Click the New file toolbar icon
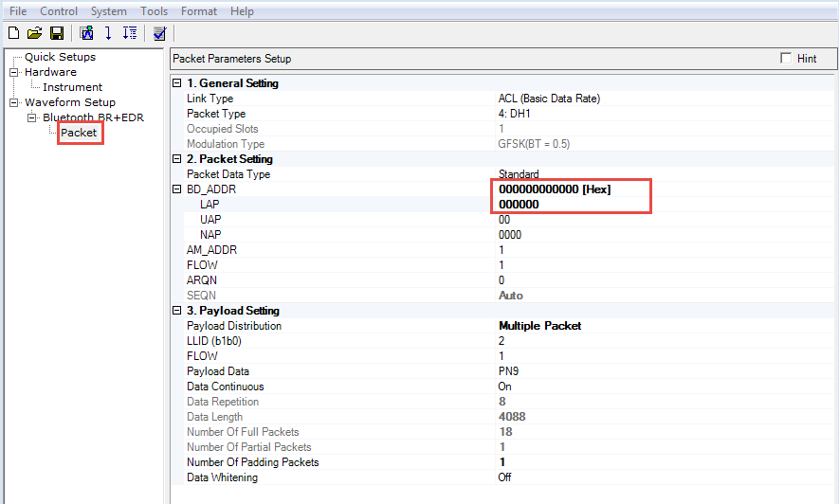Image resolution: width=839 pixels, height=504 pixels. point(13,34)
